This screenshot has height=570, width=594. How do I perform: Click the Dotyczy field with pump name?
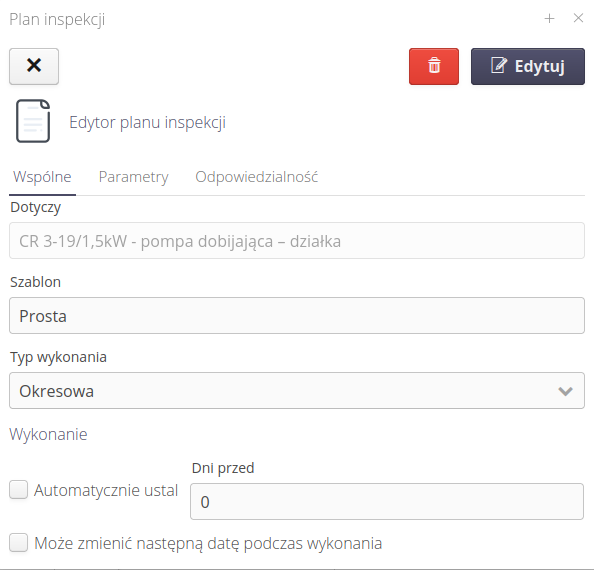297,240
